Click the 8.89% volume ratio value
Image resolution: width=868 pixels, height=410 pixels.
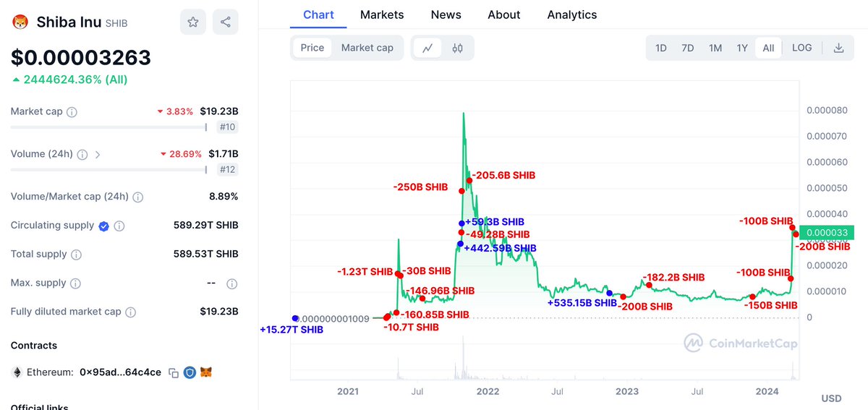click(224, 197)
